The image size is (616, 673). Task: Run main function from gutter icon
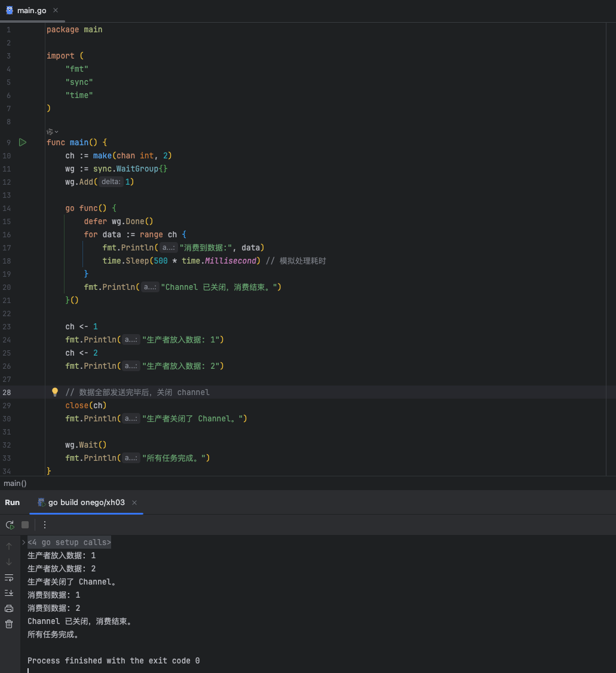pyautogui.click(x=23, y=142)
